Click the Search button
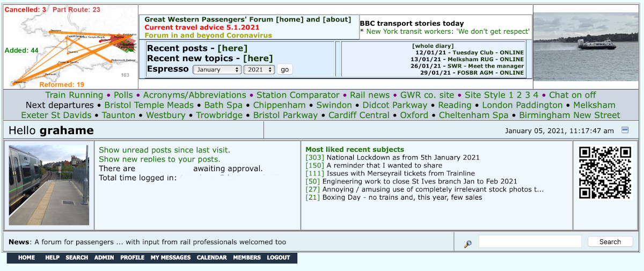 [x=610, y=242]
